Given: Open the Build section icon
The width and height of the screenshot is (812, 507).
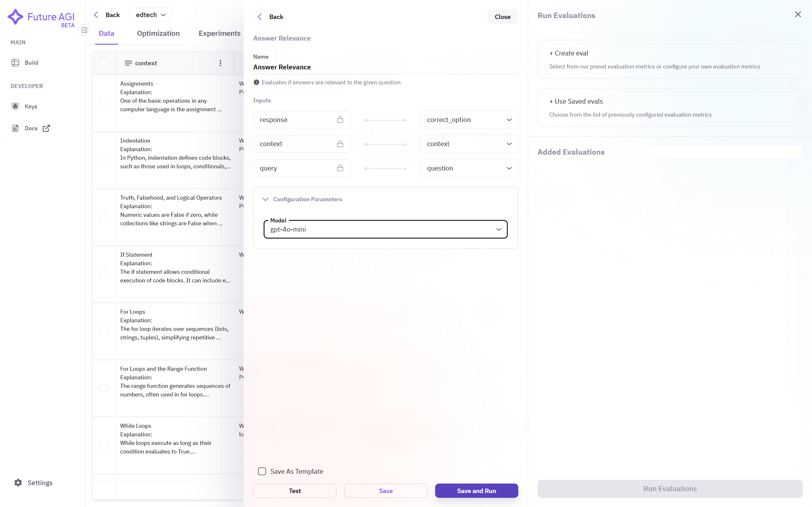Looking at the screenshot, I should coord(16,63).
